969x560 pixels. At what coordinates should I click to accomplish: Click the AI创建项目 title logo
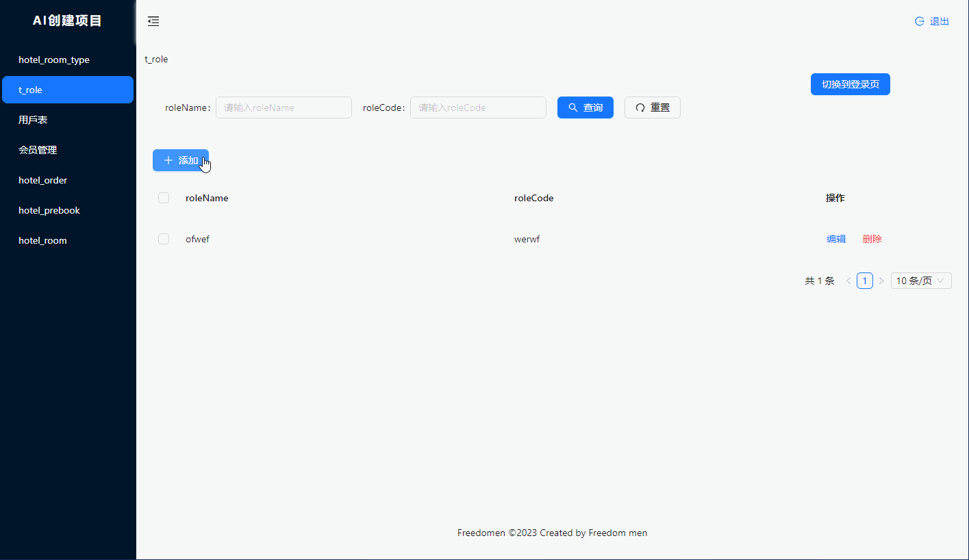tap(67, 21)
